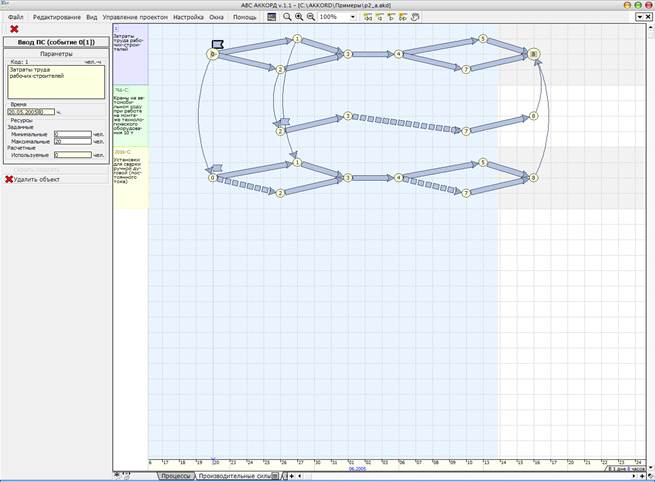Collapse the Параметры panel header
This screenshot has width=655, height=482.
click(x=56, y=54)
